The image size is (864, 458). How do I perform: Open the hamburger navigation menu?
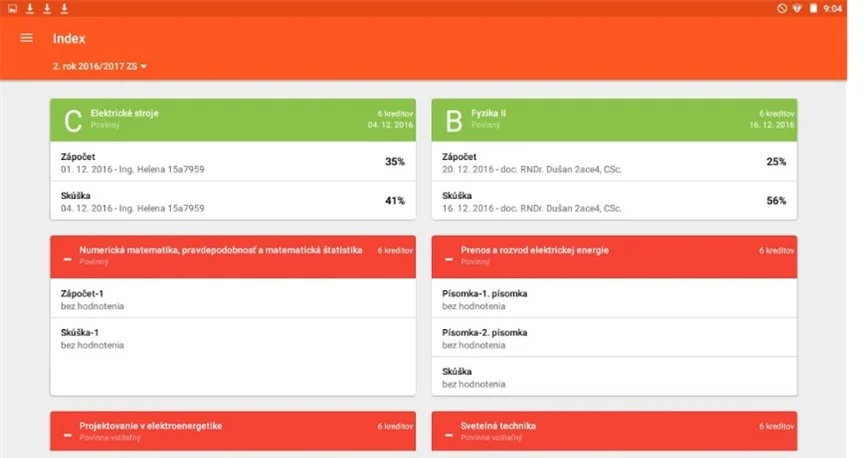[x=27, y=38]
